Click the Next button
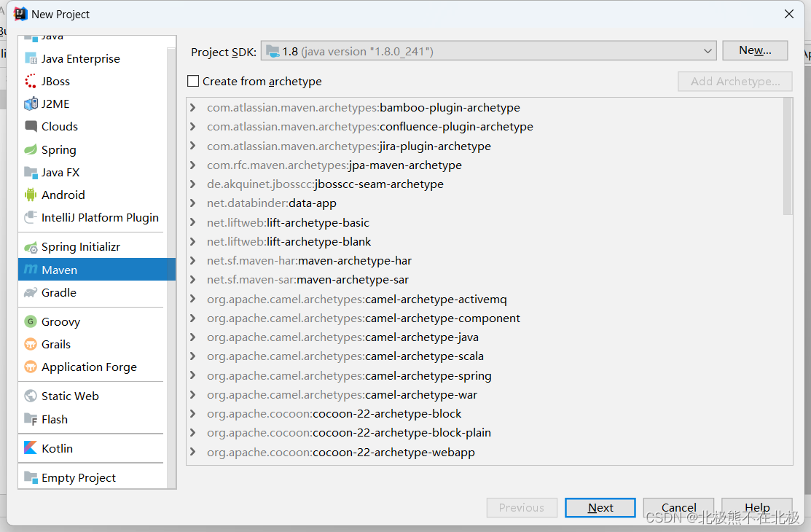Viewport: 811px width, 532px height. coord(600,508)
